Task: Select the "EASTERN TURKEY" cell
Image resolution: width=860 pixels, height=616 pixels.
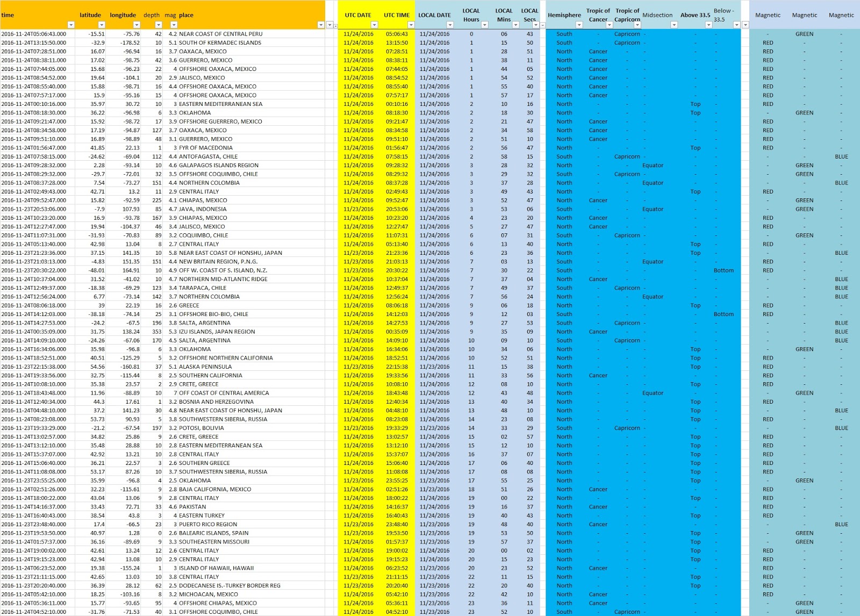Action: coord(252,515)
